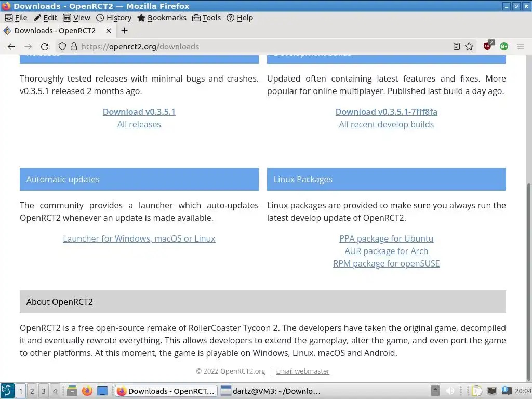Open the File menu

point(16,18)
